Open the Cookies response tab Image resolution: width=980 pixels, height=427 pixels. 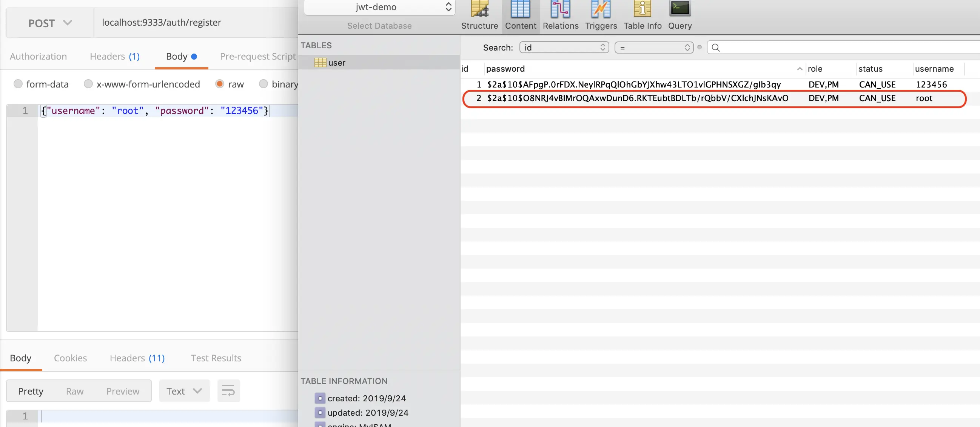[70, 358]
